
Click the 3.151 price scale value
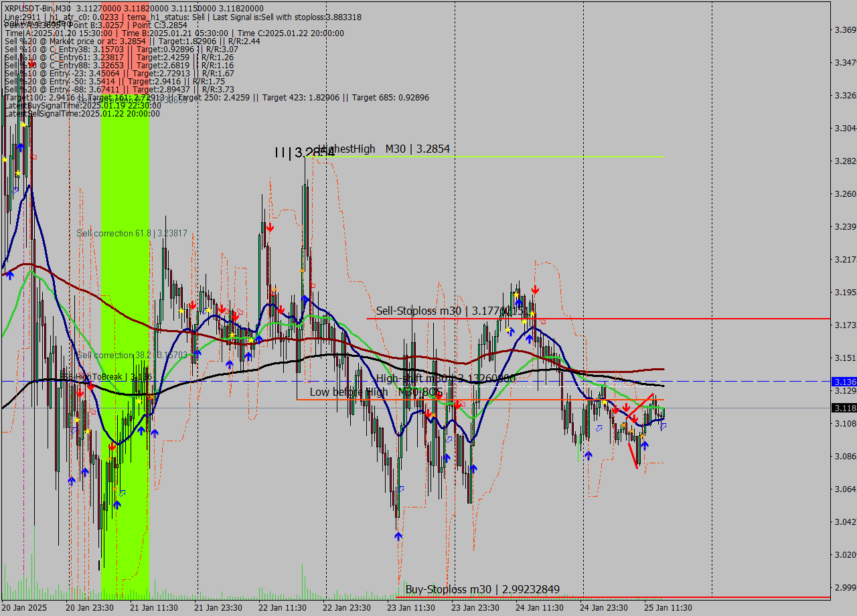[846, 358]
